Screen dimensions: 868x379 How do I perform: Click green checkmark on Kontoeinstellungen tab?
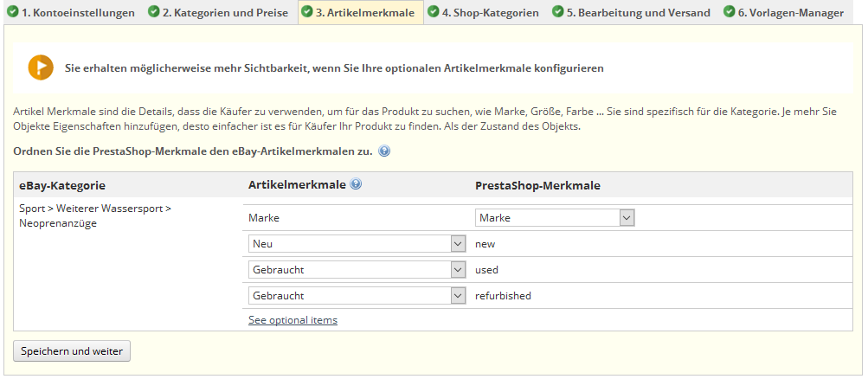tap(13, 13)
